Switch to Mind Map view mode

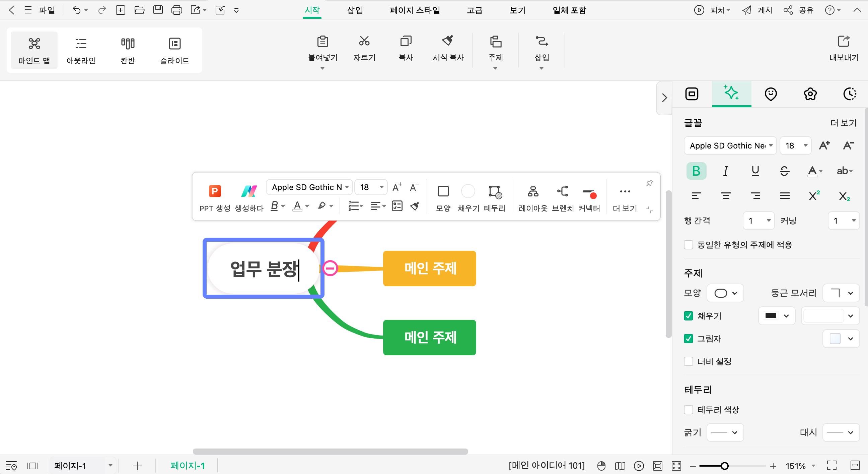point(34,51)
